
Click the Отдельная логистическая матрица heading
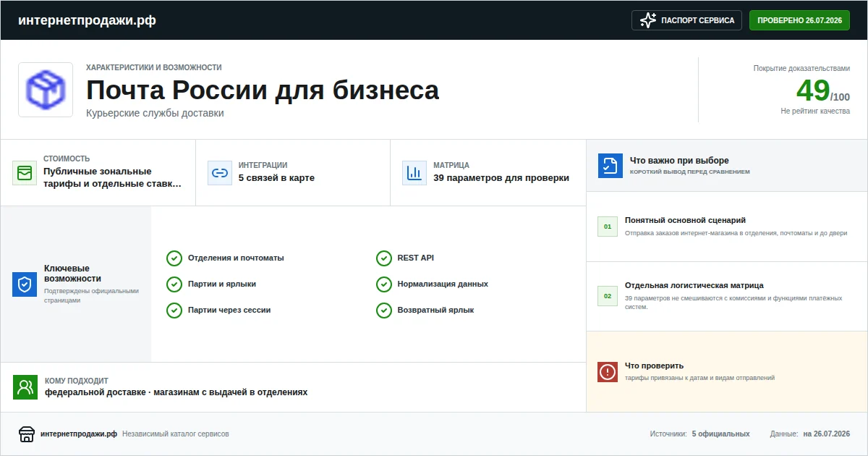click(694, 285)
